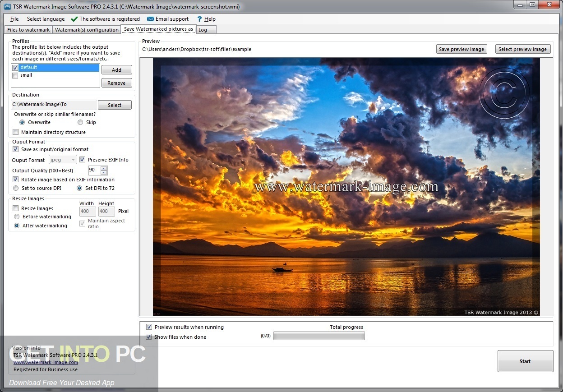Screen dimensions: 563x392
Task: Toggle Rotate image based on EXIF information
Action: pyautogui.click(x=16, y=180)
